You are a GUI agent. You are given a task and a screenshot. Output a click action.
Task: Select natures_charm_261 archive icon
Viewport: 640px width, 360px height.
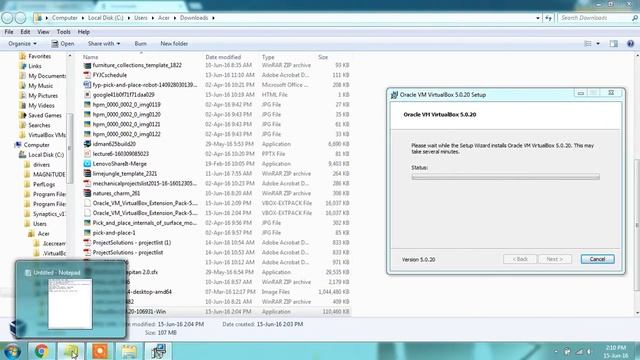pyautogui.click(x=87, y=193)
